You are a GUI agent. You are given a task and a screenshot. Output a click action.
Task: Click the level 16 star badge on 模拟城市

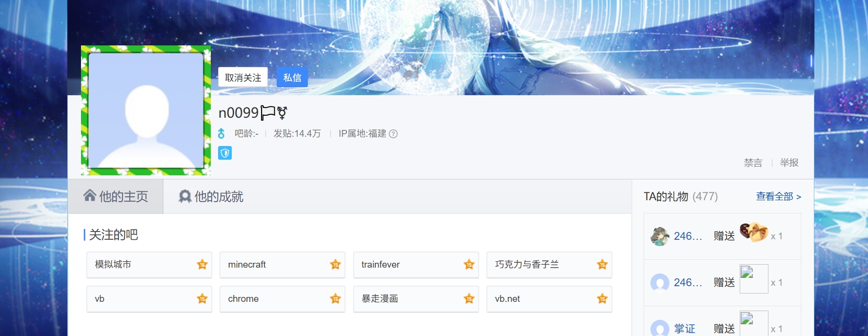point(202,265)
